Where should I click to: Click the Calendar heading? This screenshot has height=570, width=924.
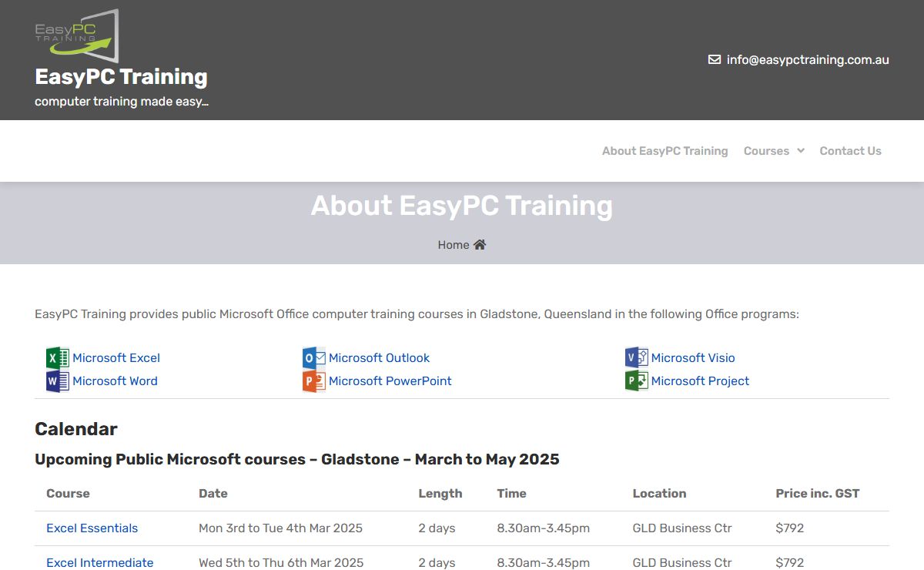coord(76,429)
